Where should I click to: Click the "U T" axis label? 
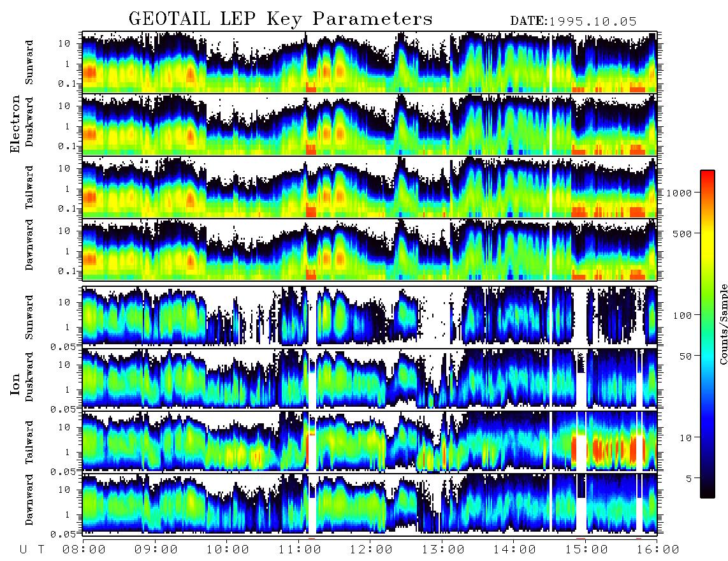(33, 550)
